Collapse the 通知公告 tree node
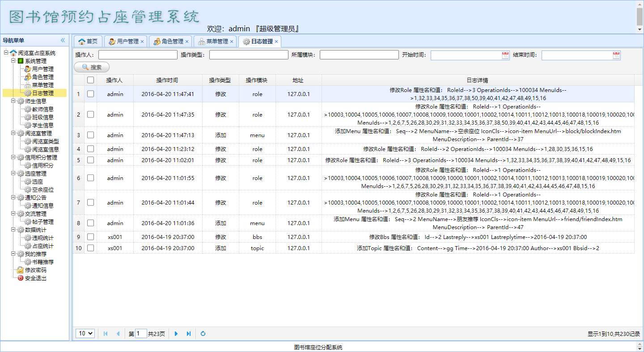This screenshot has width=644, height=352. click(13, 197)
